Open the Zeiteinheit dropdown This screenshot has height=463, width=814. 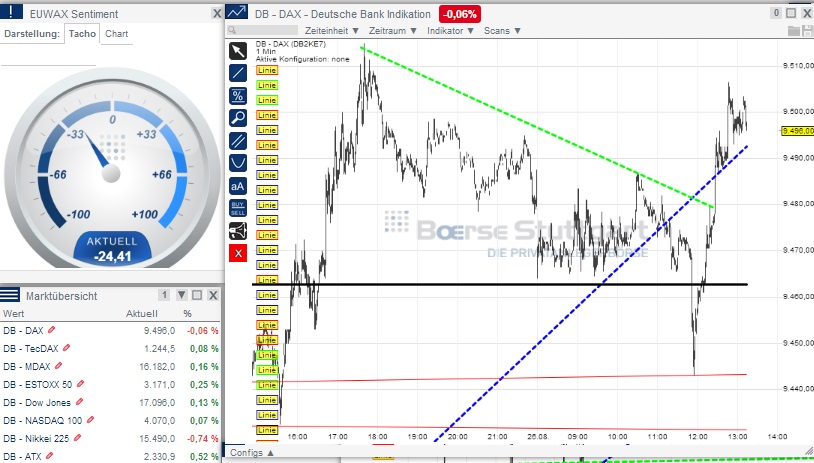coord(332,31)
